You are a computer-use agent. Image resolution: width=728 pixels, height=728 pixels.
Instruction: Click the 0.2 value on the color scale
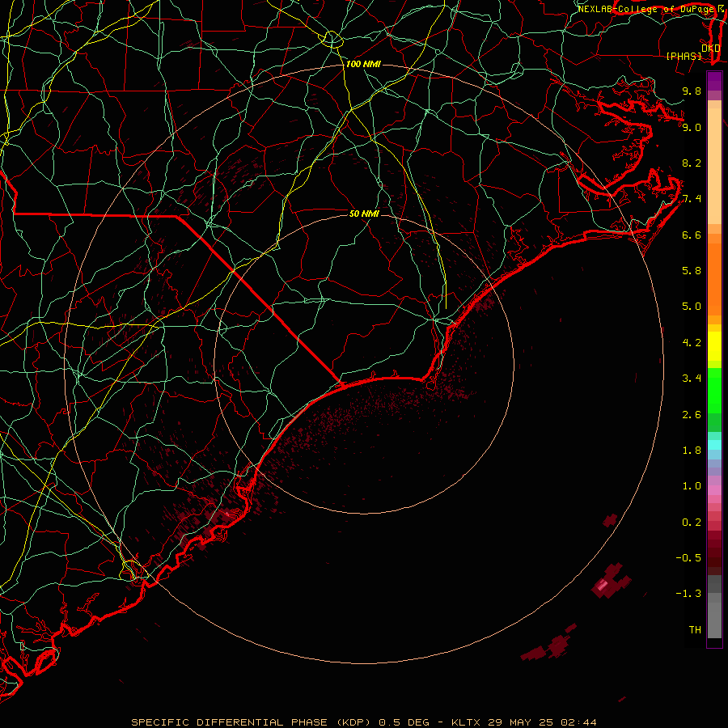coord(692,523)
